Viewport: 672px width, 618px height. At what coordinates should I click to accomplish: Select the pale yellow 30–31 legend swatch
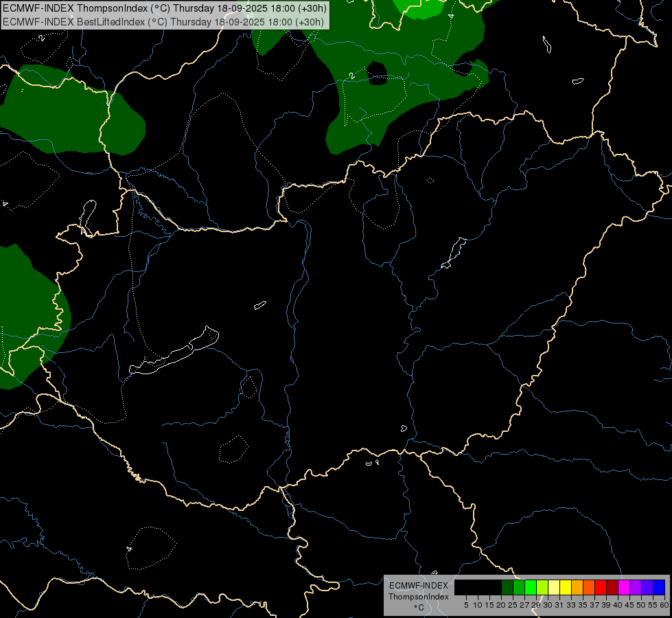coord(554,588)
